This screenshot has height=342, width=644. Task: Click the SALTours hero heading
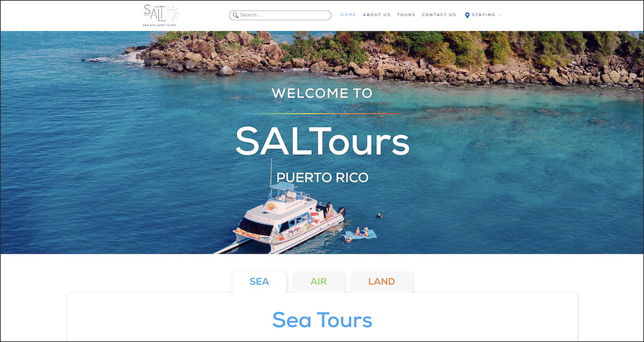tap(323, 141)
